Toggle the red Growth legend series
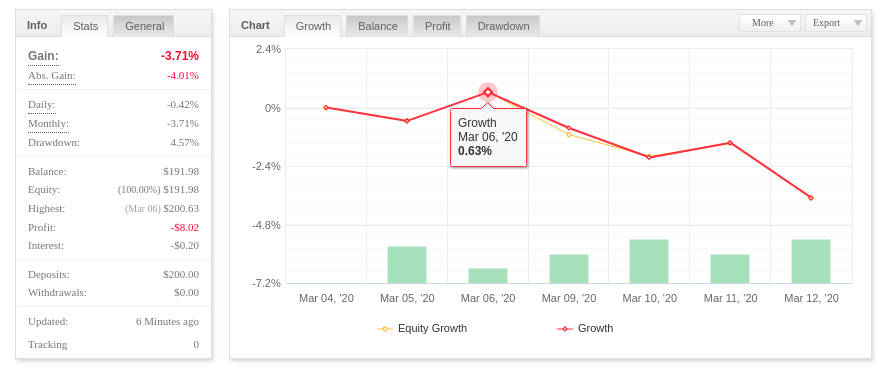Viewport: 887px width, 376px height. [x=585, y=329]
